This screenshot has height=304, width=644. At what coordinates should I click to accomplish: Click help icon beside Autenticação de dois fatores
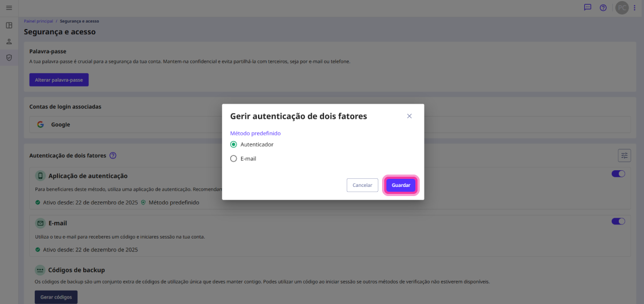pos(113,156)
